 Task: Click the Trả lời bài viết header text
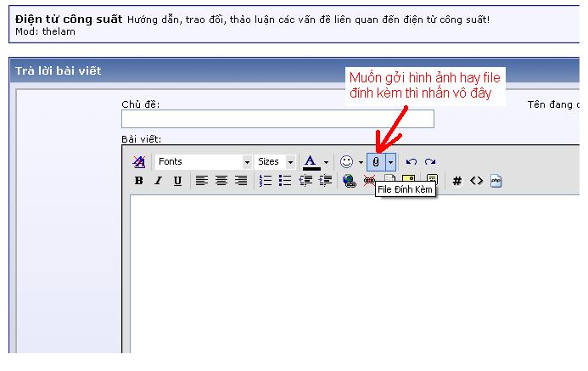pyautogui.click(x=59, y=70)
